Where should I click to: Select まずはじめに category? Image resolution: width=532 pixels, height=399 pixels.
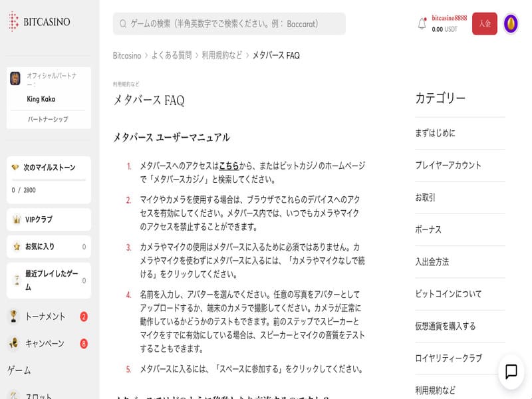[x=435, y=133]
